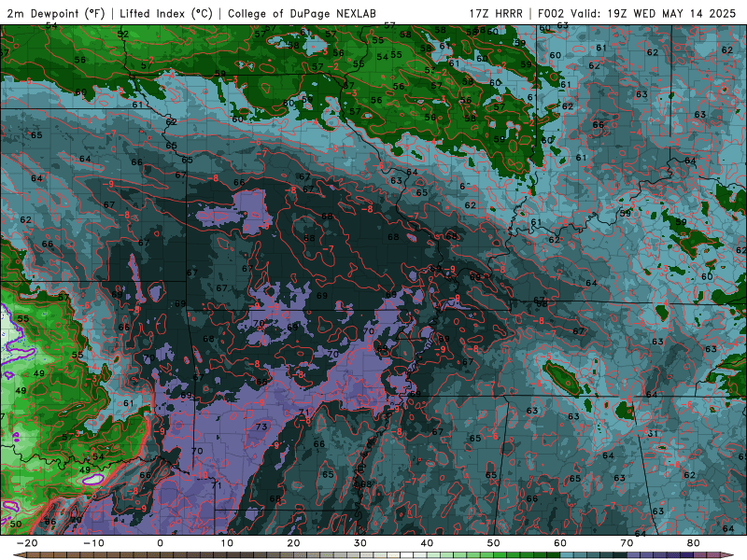Click the "Lifted Index (°C)" header label
Image resolution: width=747 pixels, height=560 pixels.
(x=166, y=13)
